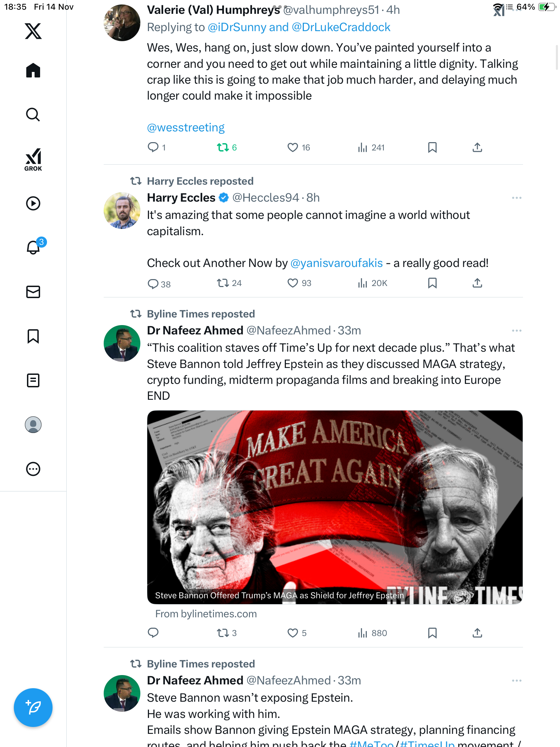560x747 pixels.
Task: Open the Video tab play icon
Action: [33, 203]
